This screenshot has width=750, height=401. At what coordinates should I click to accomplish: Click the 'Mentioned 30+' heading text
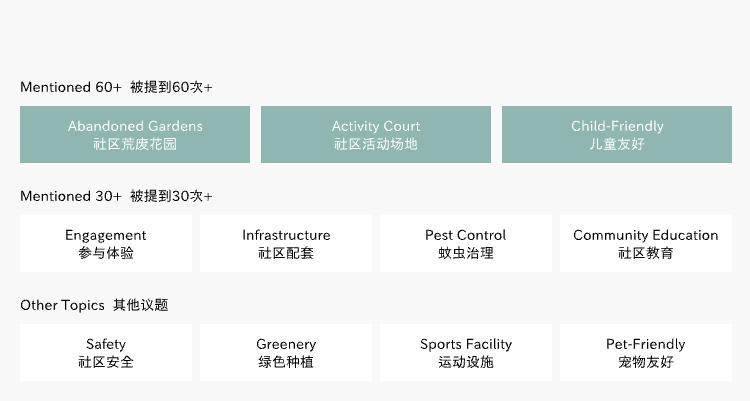[x=70, y=196]
